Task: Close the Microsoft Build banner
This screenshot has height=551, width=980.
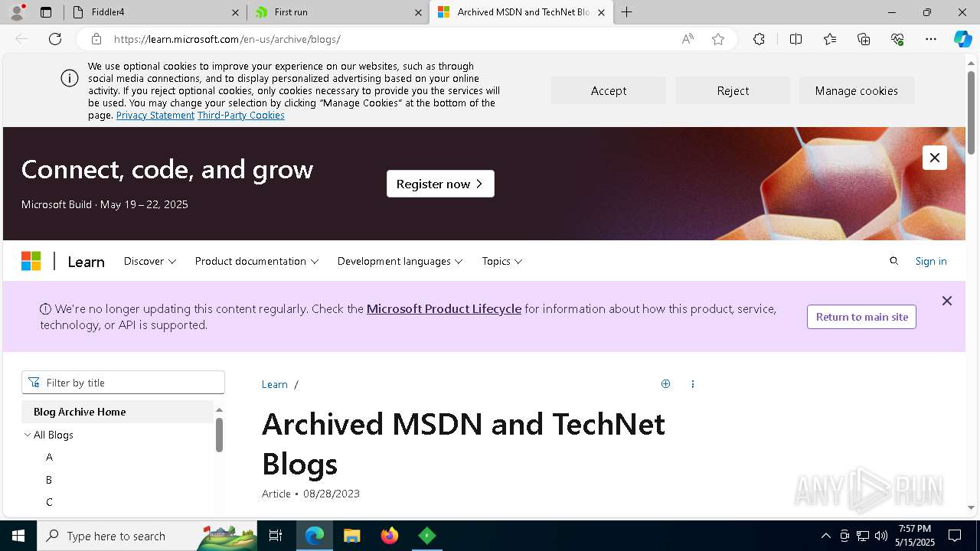Action: pos(935,158)
